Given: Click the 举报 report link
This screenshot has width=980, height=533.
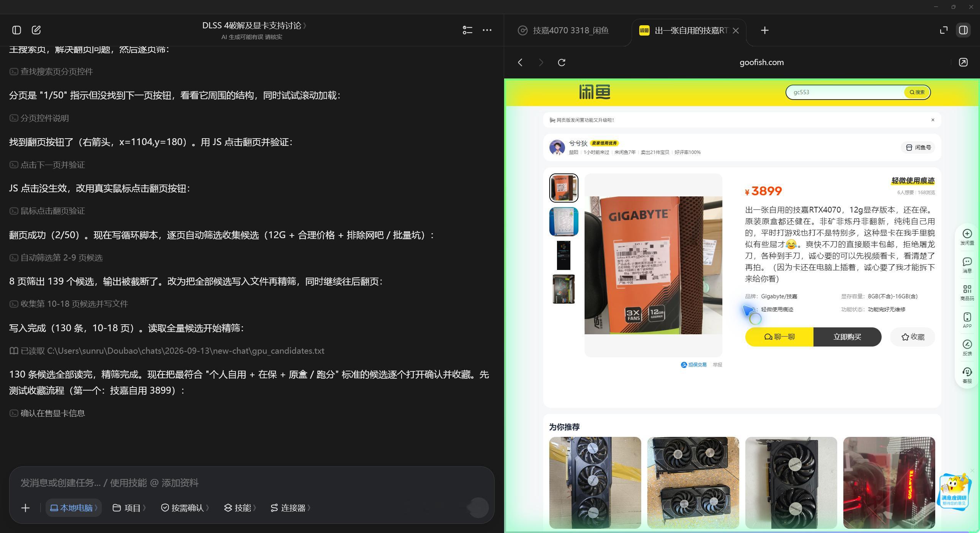Looking at the screenshot, I should click(x=717, y=365).
